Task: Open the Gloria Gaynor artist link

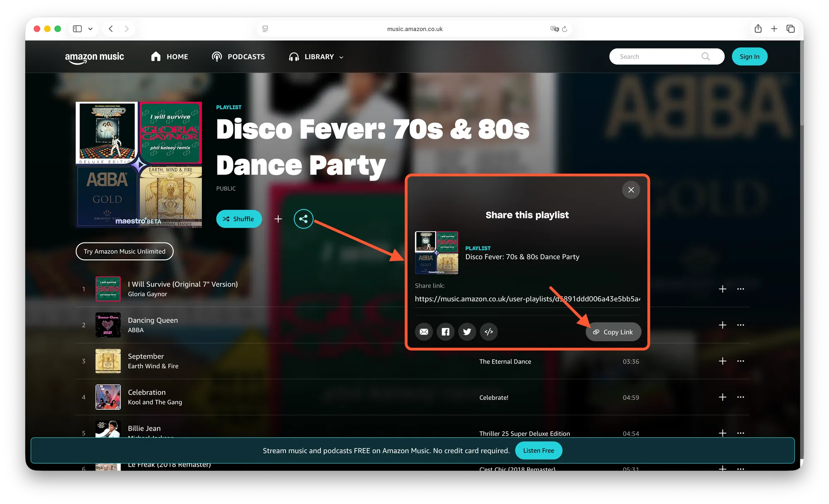Action: (147, 294)
